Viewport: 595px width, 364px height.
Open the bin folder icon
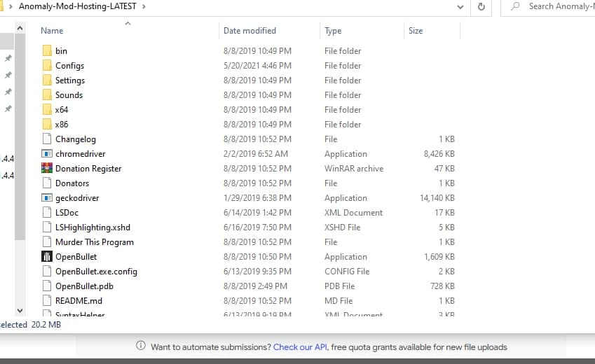pyautogui.click(x=47, y=51)
